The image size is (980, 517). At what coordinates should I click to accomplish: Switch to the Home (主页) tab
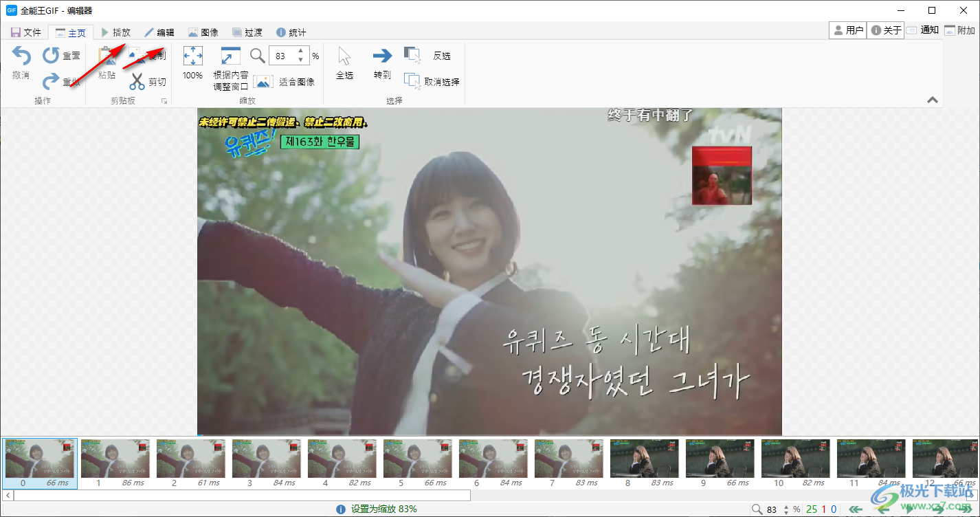tap(71, 32)
